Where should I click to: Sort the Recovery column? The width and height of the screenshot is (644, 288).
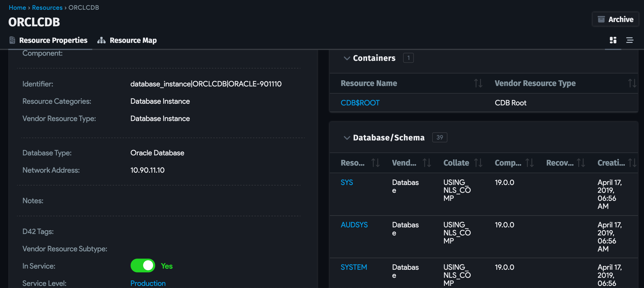point(581,163)
